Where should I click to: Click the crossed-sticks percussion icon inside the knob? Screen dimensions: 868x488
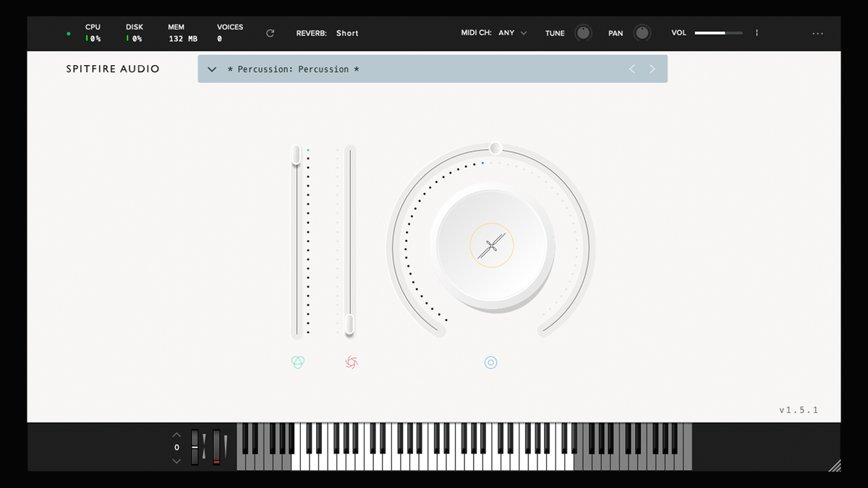coord(491,245)
